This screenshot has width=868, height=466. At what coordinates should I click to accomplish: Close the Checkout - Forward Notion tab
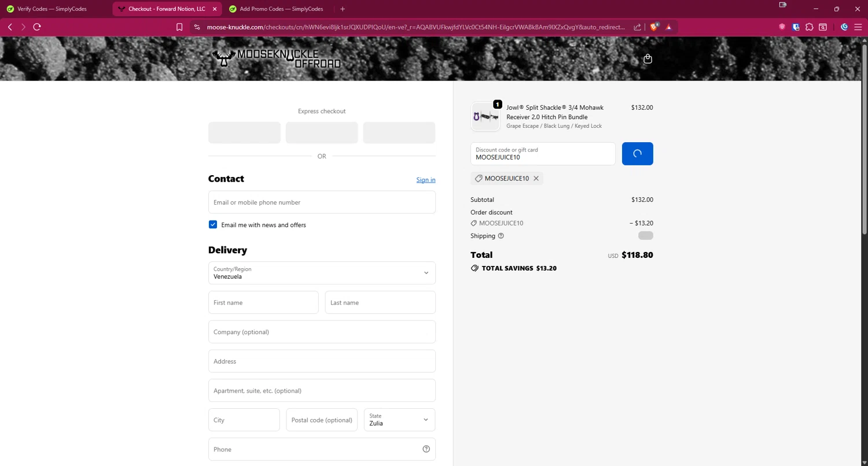(x=215, y=9)
